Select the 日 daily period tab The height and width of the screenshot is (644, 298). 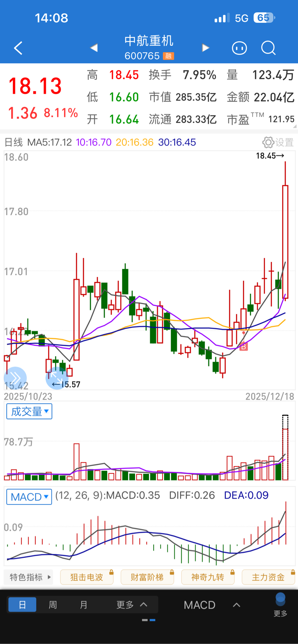coord(22,604)
